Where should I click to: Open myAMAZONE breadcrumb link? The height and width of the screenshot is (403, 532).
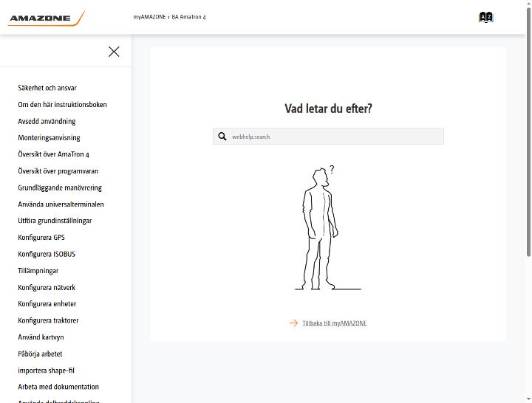tap(149, 17)
